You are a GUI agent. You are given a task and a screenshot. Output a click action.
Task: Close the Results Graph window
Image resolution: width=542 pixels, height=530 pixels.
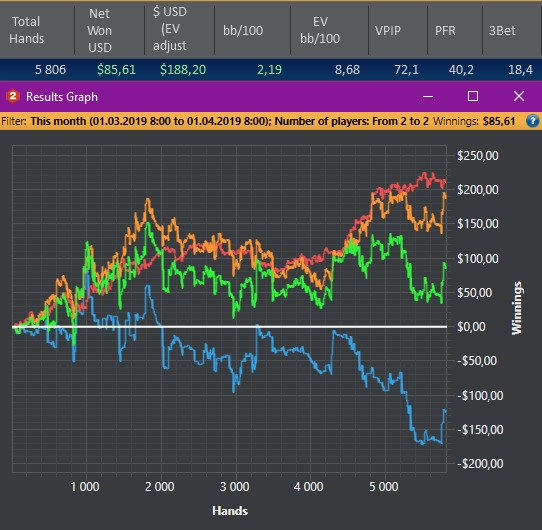518,96
